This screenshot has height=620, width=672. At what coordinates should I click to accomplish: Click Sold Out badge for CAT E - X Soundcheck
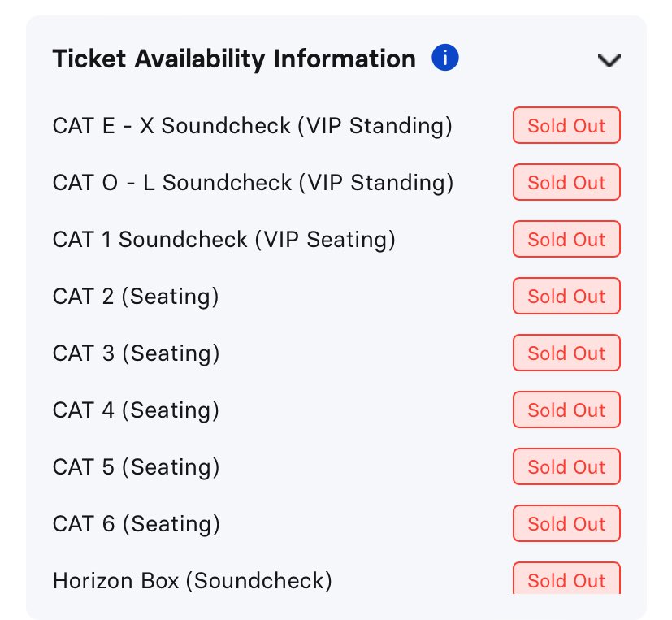(566, 126)
